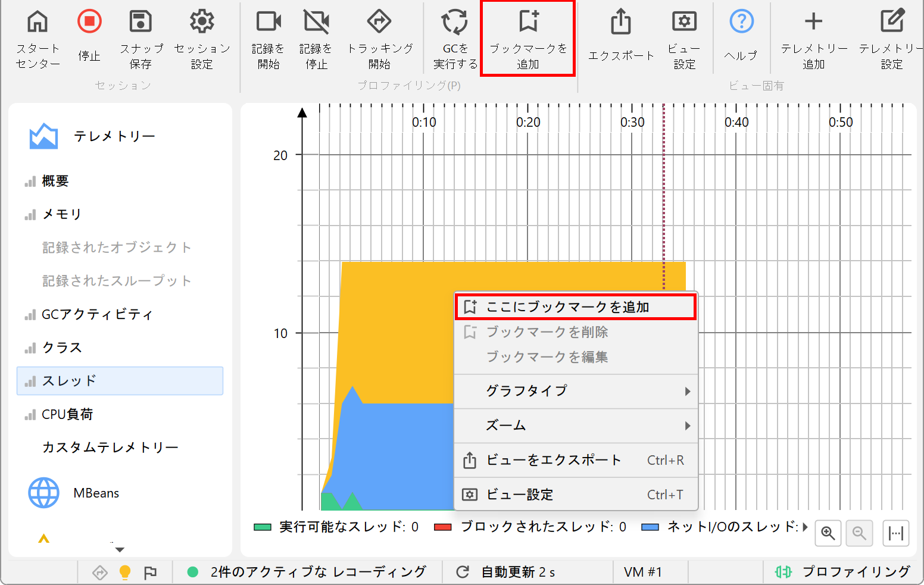Open CPU負荷 view in sidebar

click(67, 414)
